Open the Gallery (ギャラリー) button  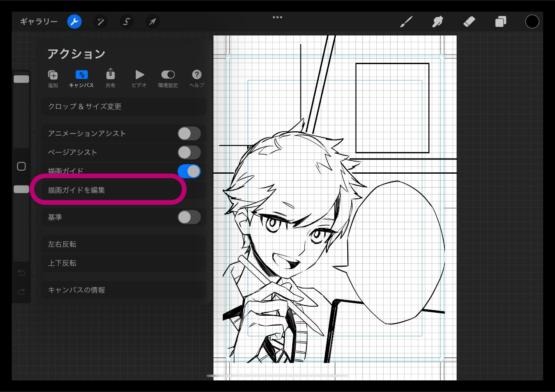coord(39,22)
